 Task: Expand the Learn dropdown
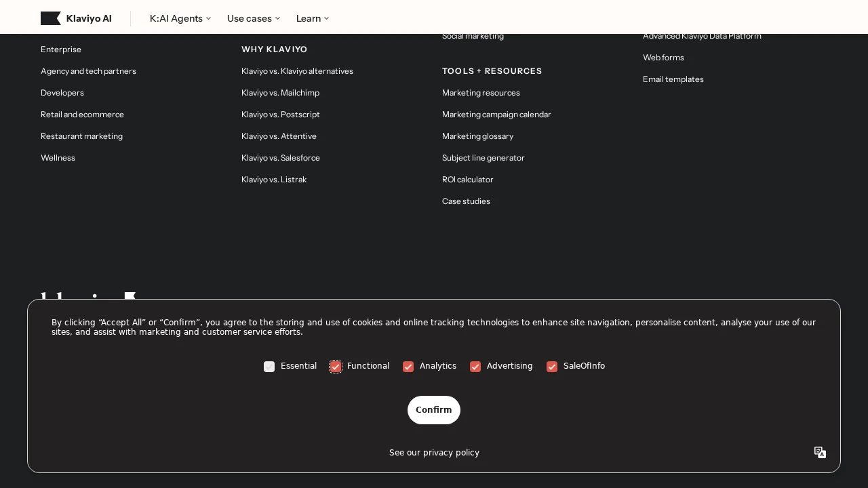coord(312,18)
